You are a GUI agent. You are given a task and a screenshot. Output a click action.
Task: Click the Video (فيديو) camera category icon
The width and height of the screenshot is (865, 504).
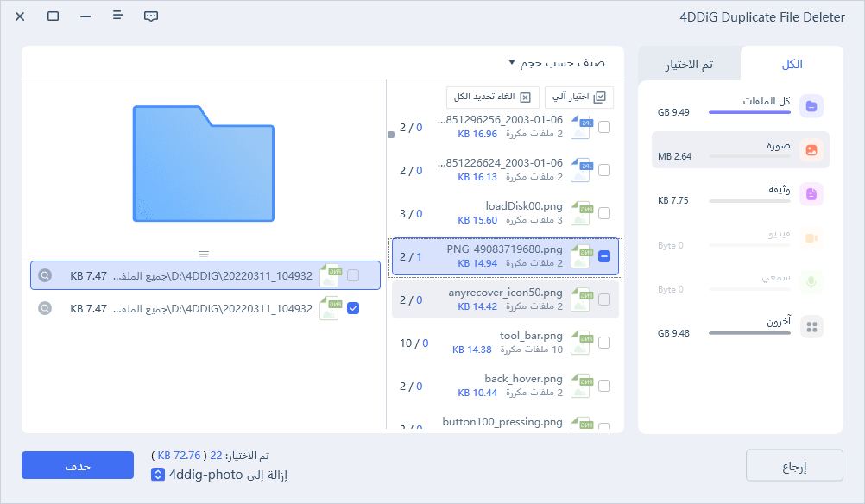click(811, 238)
